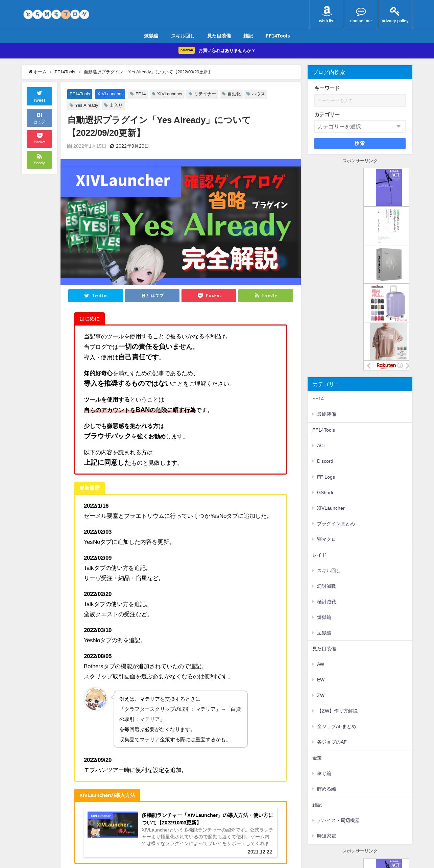Save article with sidebar Pocket button
The image size is (434, 868).
pyautogui.click(x=39, y=139)
